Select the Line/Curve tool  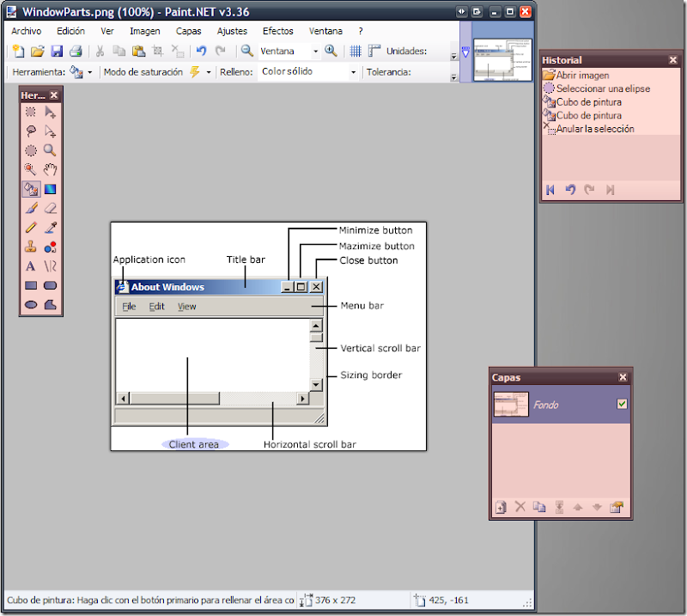click(50, 266)
